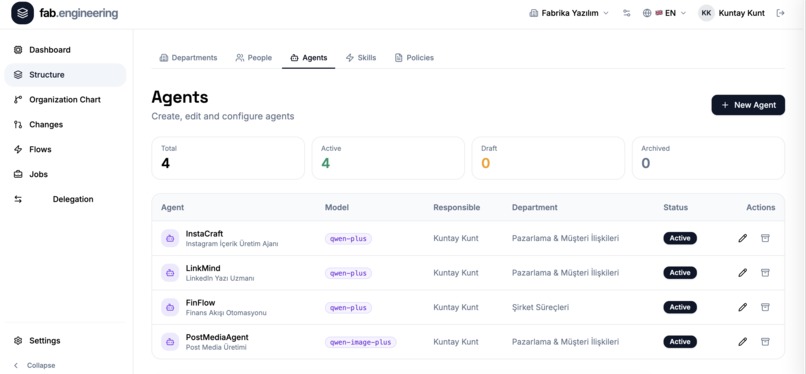Switch to the Skills tab
Screen dimensions: 806x374
pyautogui.click(x=361, y=58)
